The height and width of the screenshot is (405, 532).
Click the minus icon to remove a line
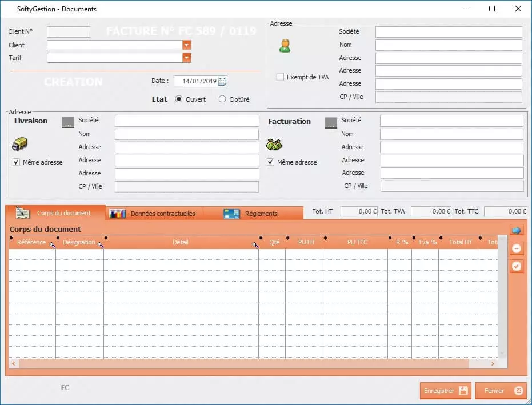click(x=517, y=248)
